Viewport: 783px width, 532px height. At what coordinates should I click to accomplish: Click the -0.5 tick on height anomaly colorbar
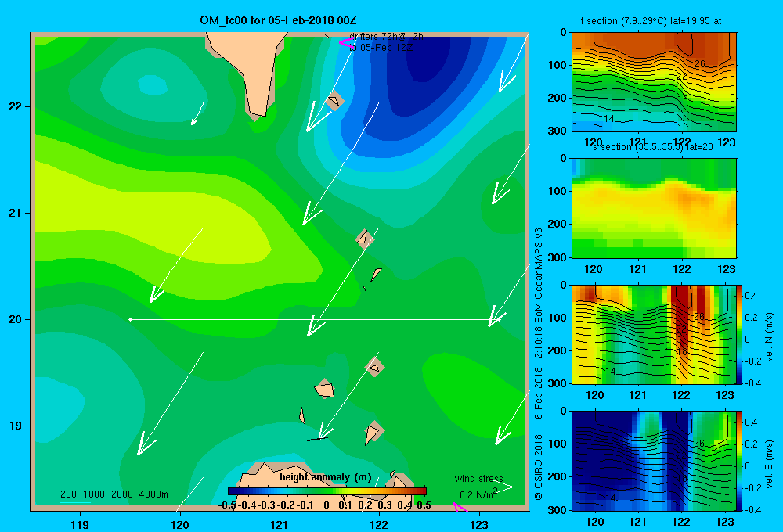tap(227, 505)
